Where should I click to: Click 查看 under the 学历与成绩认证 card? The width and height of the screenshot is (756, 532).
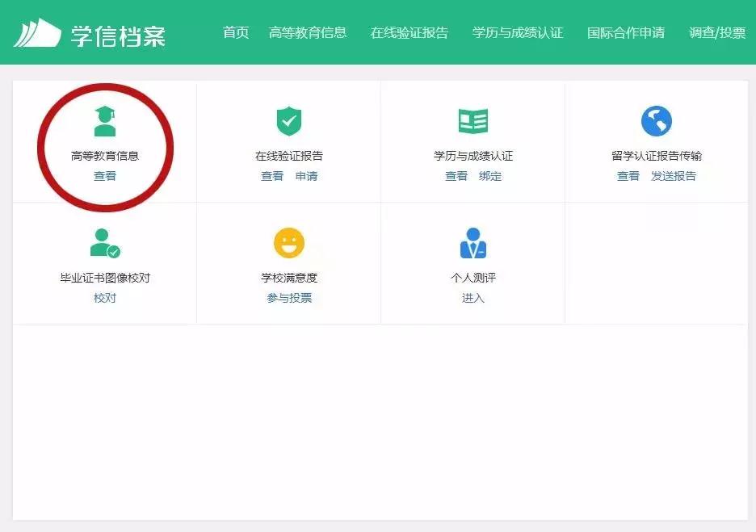click(456, 176)
